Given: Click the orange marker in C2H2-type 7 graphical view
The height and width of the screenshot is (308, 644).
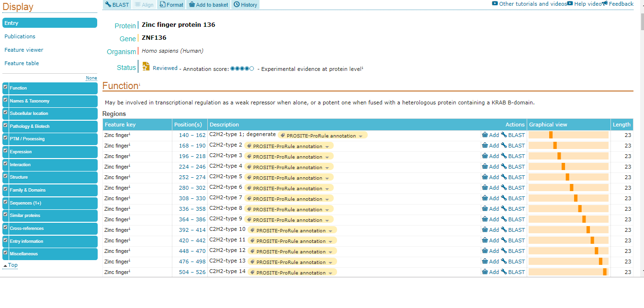Looking at the screenshot, I should click(x=576, y=198).
